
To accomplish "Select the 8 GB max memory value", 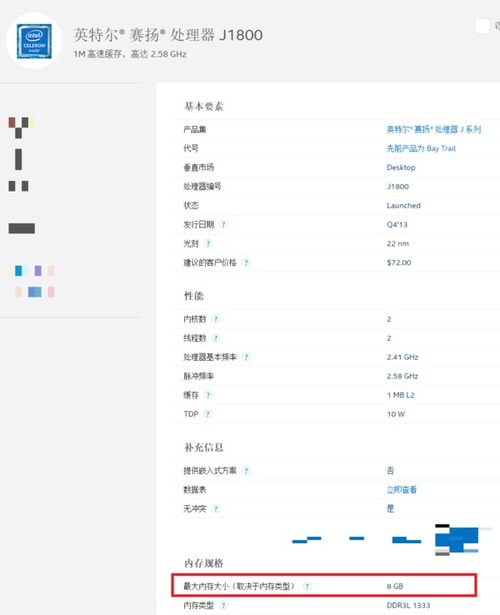I will click(x=395, y=586).
